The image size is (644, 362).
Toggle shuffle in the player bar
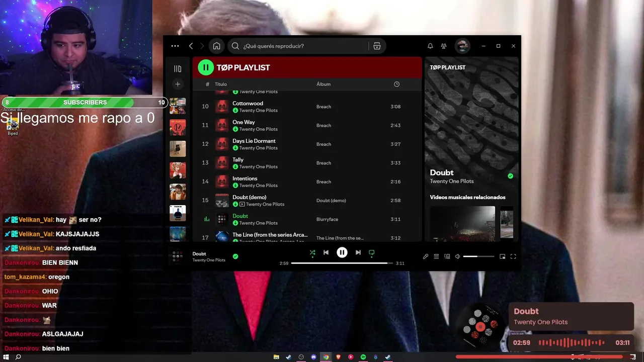312,252
